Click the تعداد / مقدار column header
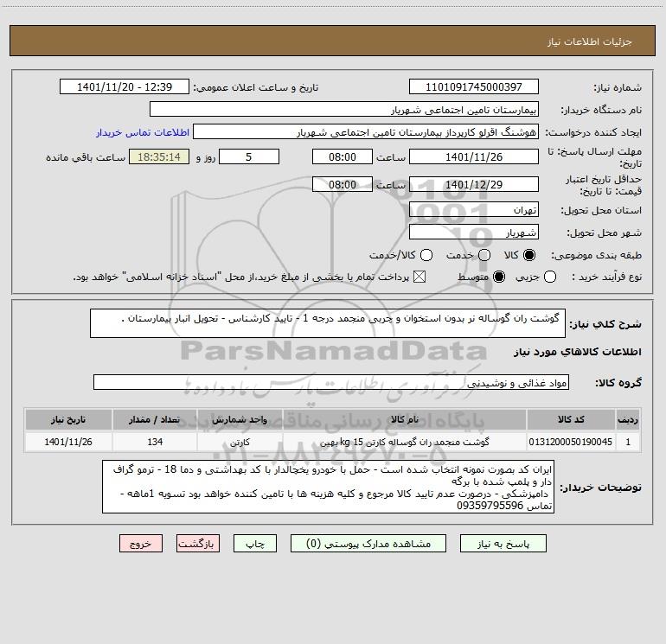The width and height of the screenshot is (666, 644). pyautogui.click(x=155, y=419)
